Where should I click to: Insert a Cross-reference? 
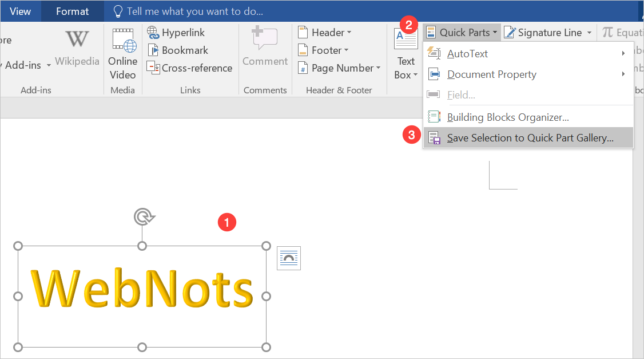click(x=189, y=68)
